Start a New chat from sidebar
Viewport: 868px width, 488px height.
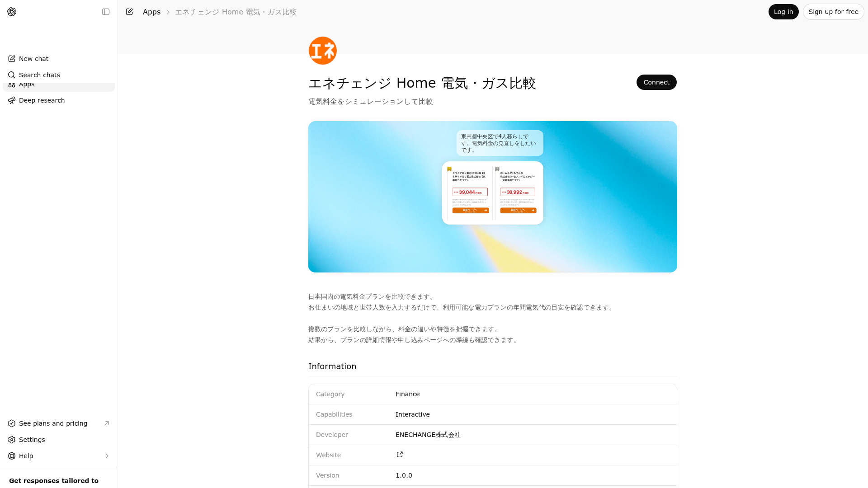pos(59,59)
